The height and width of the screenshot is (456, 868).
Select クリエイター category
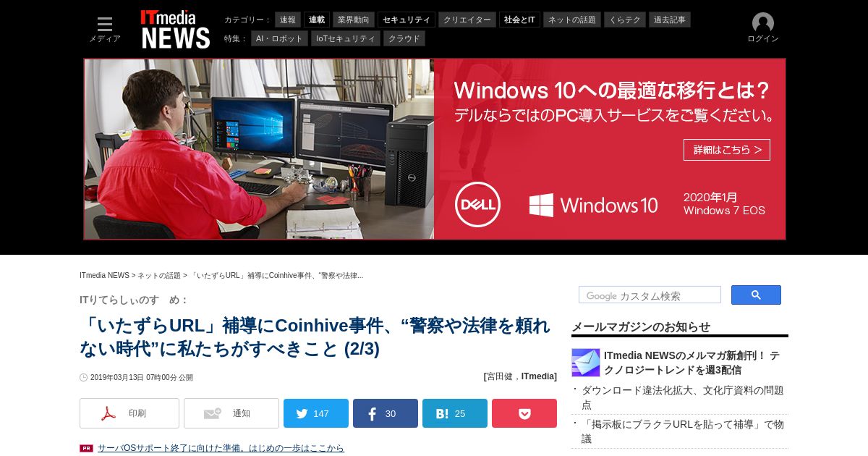coord(467,20)
